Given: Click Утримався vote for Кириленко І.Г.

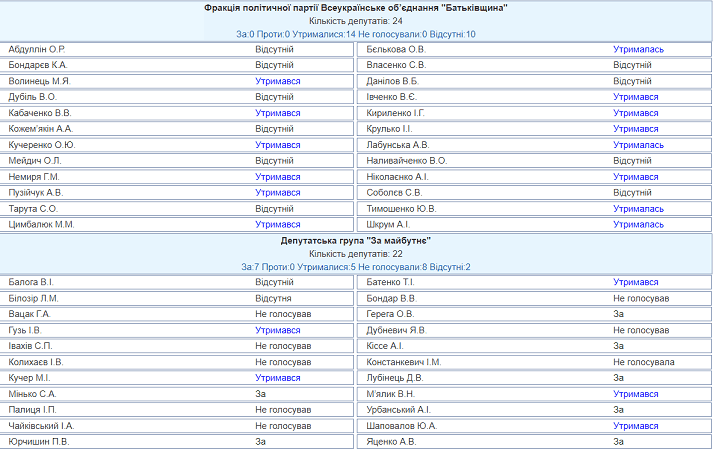Looking at the screenshot, I should pos(635,113).
